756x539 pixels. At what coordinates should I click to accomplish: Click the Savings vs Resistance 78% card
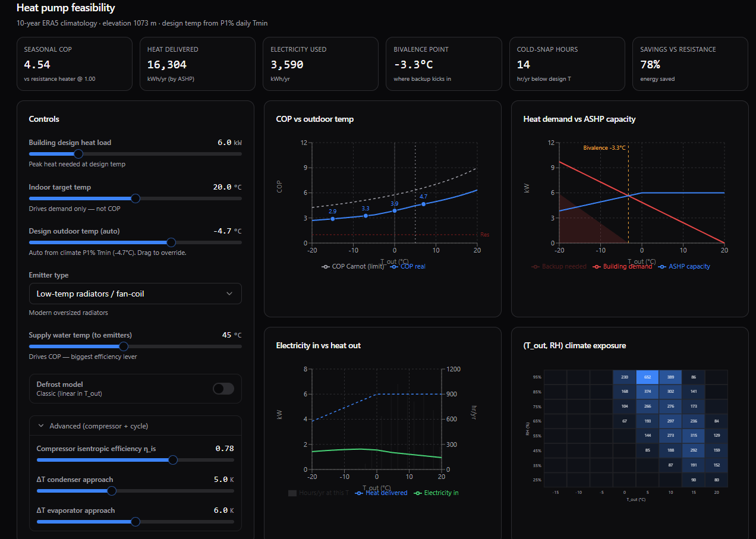[690, 64]
